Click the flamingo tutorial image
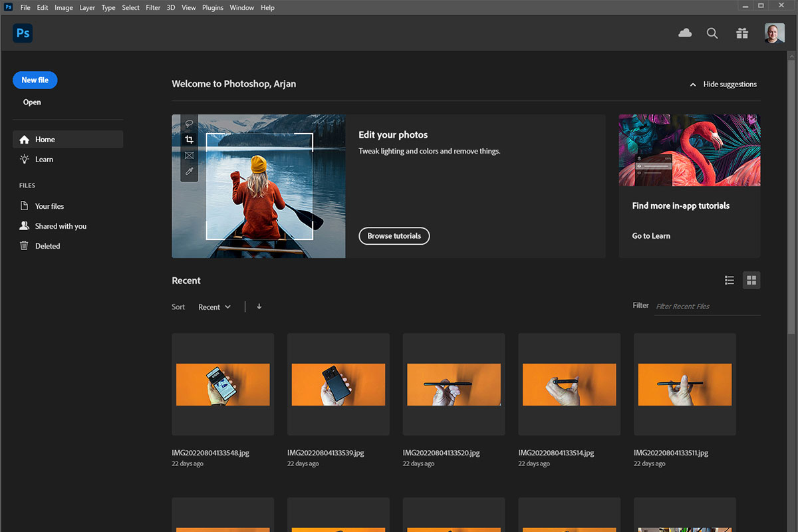The image size is (798, 532). point(690,150)
